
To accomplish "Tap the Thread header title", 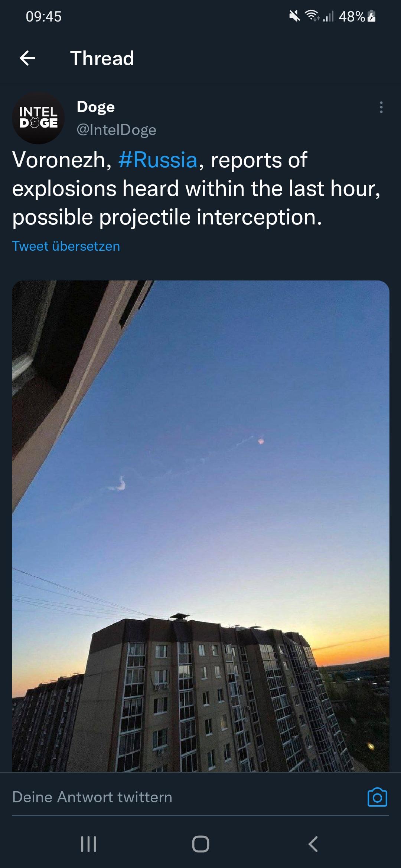I will coord(102,58).
